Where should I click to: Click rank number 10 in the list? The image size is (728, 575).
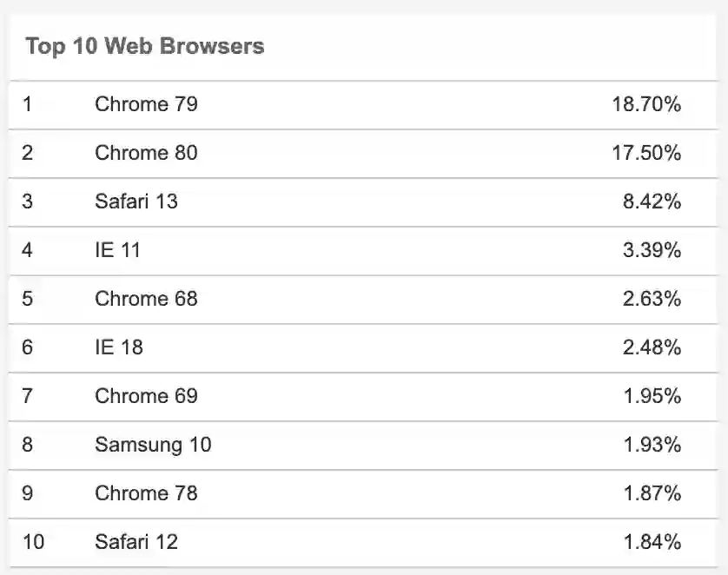(33, 542)
